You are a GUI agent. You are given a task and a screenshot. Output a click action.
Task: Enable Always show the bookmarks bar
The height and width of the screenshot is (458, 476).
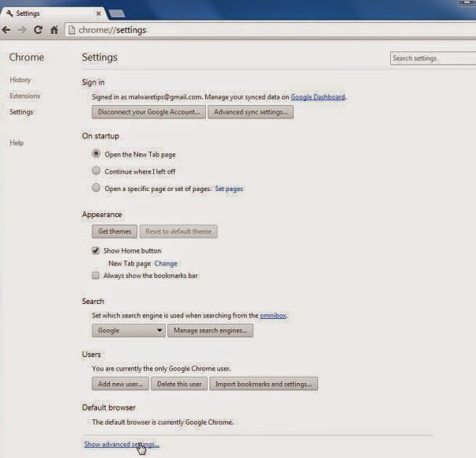96,276
